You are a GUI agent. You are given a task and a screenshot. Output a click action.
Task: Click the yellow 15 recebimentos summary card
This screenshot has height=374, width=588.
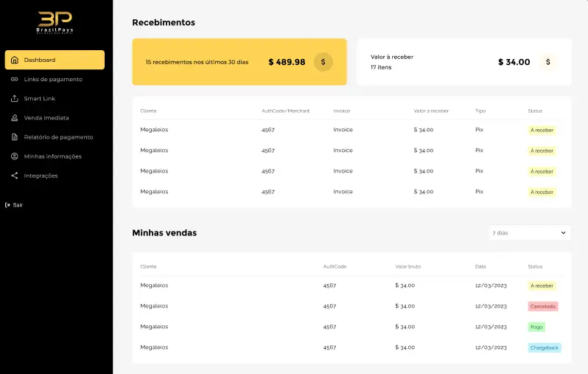click(239, 62)
